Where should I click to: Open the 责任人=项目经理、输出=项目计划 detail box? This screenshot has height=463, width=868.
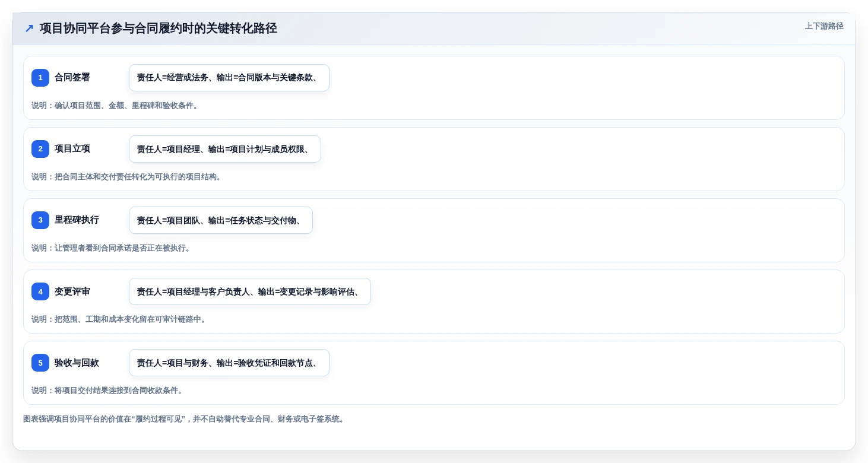(x=225, y=149)
